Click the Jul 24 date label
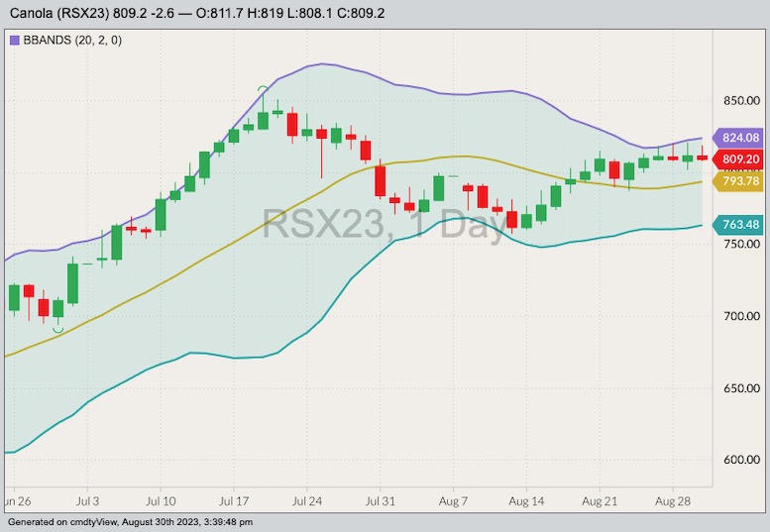Image resolution: width=770 pixels, height=532 pixels. coord(307,501)
